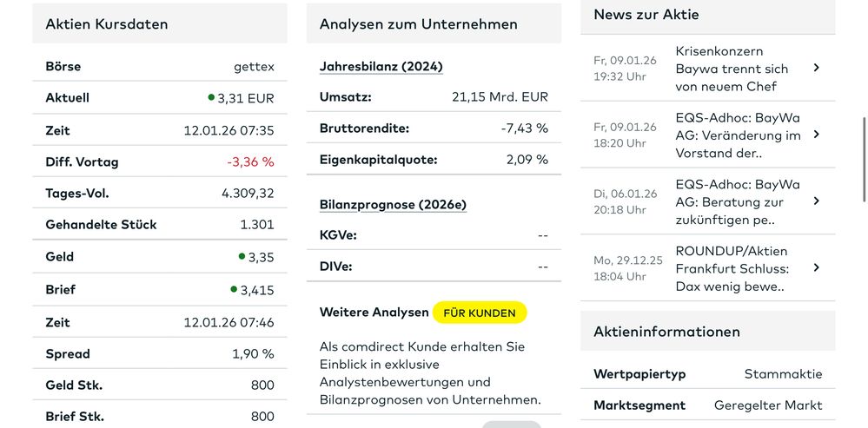Open EQS-Adhoc Beratung zur zukünftigen headline

click(737, 201)
